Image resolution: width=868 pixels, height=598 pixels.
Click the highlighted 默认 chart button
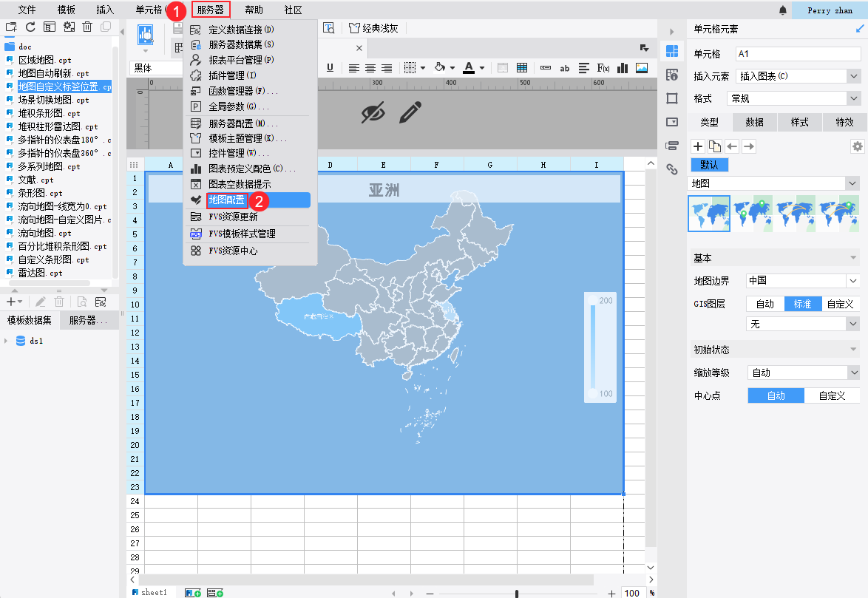pyautogui.click(x=709, y=165)
